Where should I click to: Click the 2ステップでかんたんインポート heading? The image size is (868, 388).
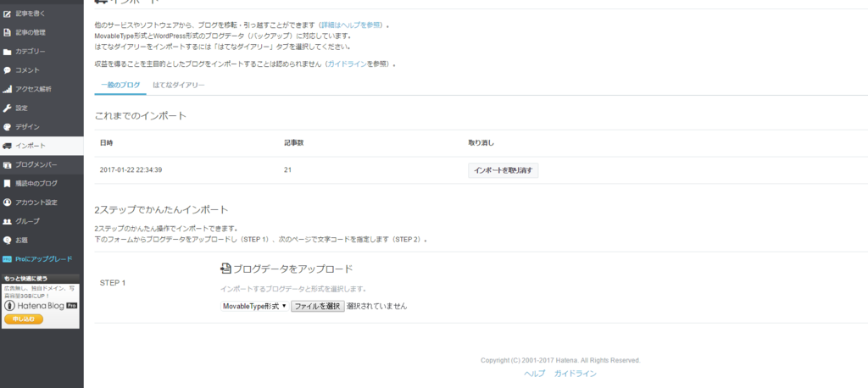(x=161, y=210)
